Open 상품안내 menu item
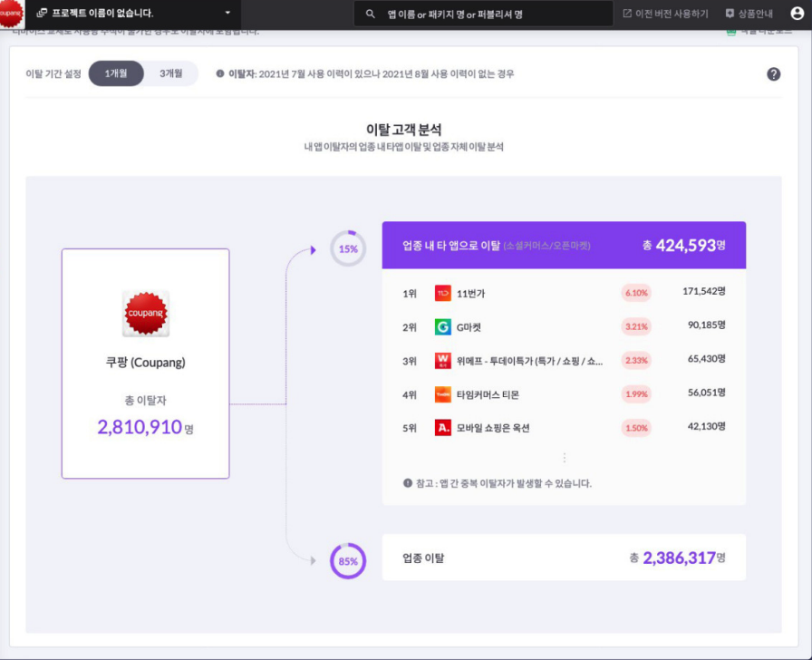The width and height of the screenshot is (812, 660). pos(749,14)
